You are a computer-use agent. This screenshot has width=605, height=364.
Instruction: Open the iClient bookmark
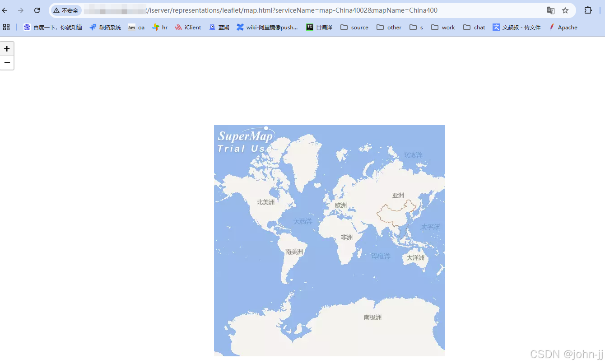pyautogui.click(x=188, y=27)
